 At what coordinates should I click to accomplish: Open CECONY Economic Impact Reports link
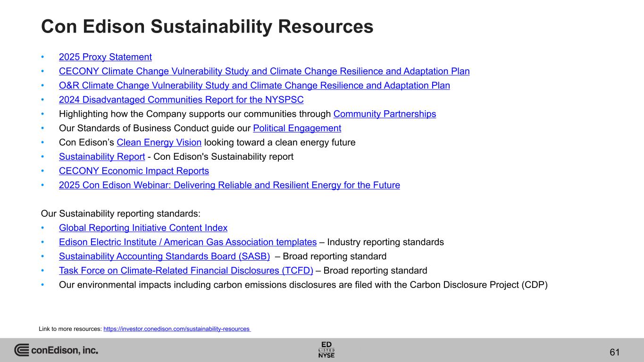(x=134, y=171)
